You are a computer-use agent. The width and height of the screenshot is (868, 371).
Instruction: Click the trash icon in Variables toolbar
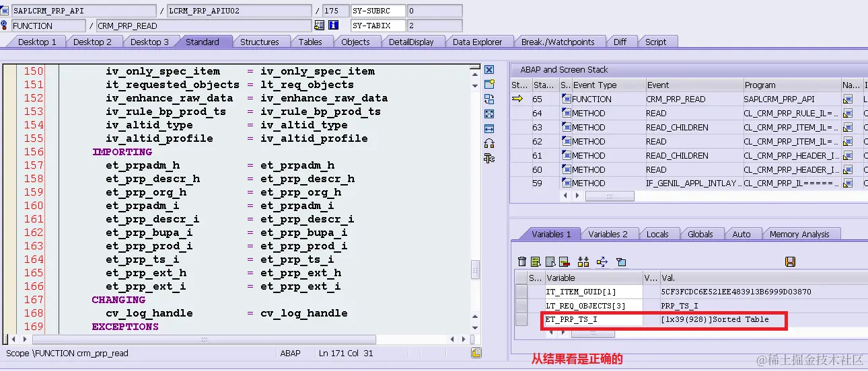point(522,261)
